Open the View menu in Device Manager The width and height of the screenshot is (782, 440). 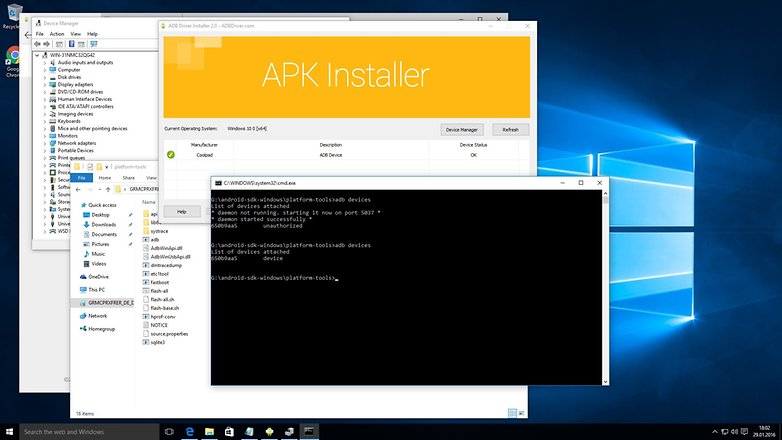[x=75, y=34]
